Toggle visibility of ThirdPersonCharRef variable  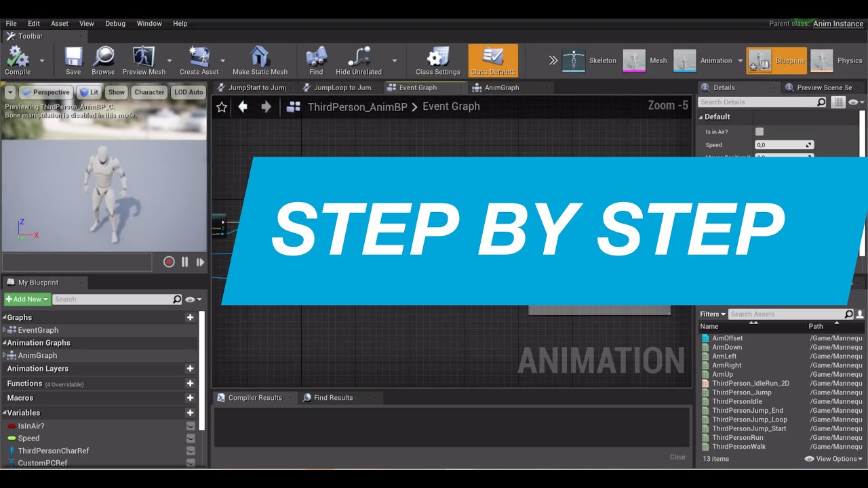[191, 450]
